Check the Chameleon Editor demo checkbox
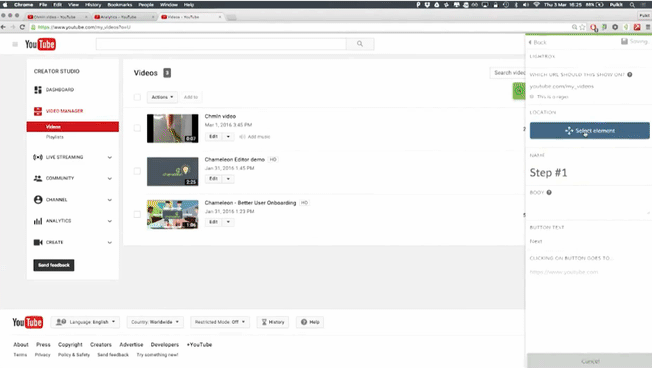Screen dimensions: 652x368 137,171
